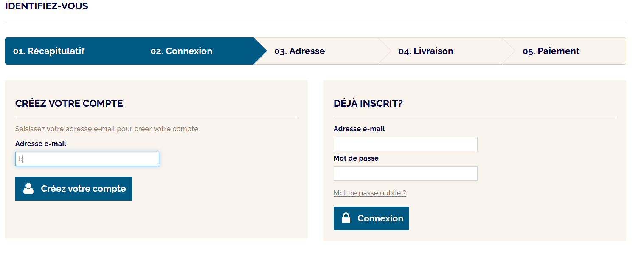This screenshot has height=266, width=644.
Task: Open the 03. Adresse step
Action: point(299,51)
